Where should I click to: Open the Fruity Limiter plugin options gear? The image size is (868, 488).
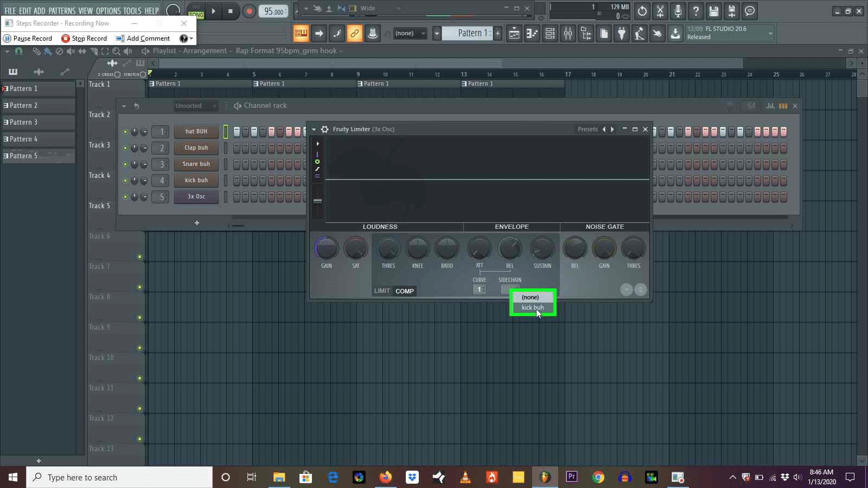pos(324,129)
